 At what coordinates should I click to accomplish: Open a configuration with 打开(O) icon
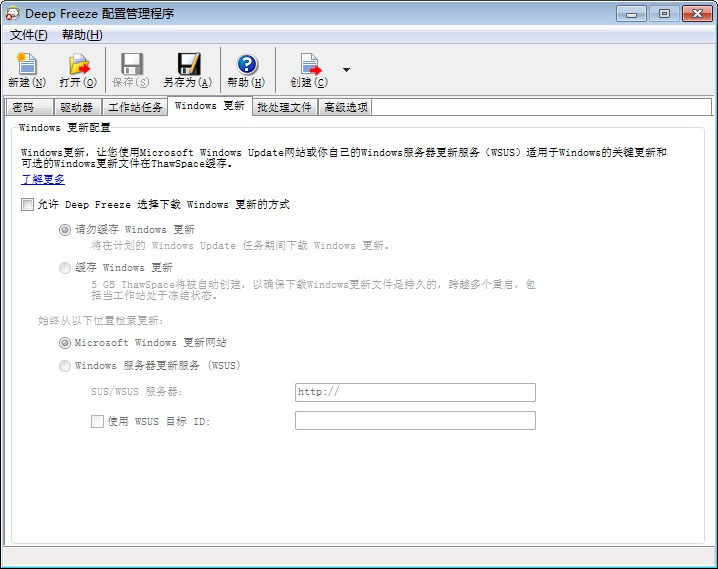(x=79, y=64)
